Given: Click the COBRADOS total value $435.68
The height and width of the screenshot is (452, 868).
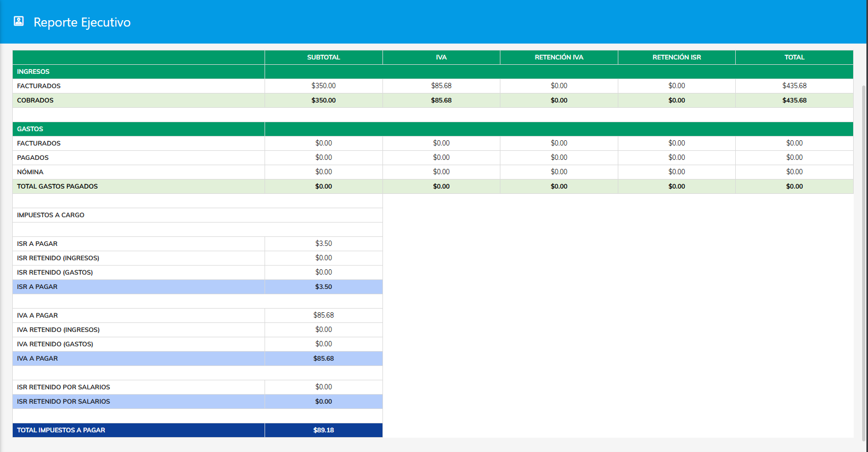Looking at the screenshot, I should (x=794, y=100).
